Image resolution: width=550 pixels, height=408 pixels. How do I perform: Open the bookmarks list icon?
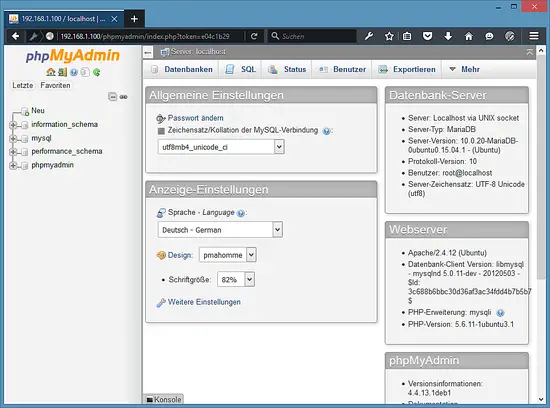pyautogui.click(x=407, y=36)
